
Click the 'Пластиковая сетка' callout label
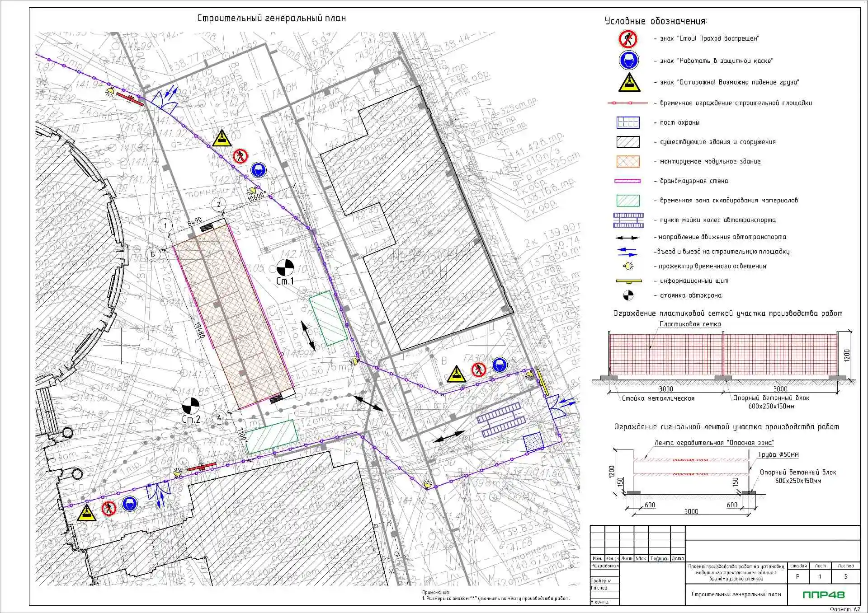(690, 324)
